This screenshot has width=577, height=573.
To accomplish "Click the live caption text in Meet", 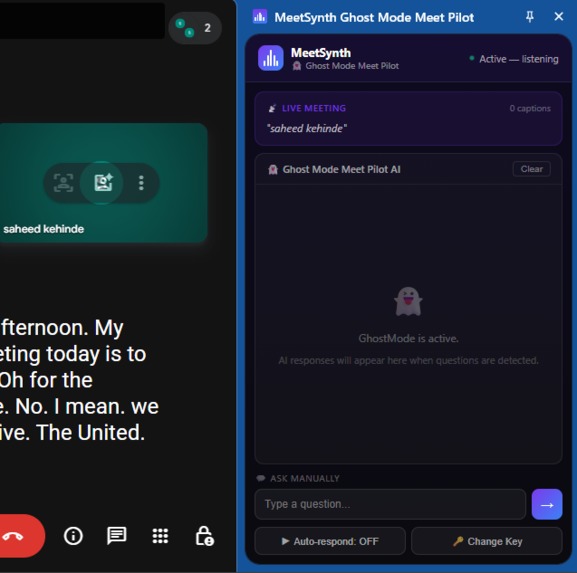I will 79,380.
